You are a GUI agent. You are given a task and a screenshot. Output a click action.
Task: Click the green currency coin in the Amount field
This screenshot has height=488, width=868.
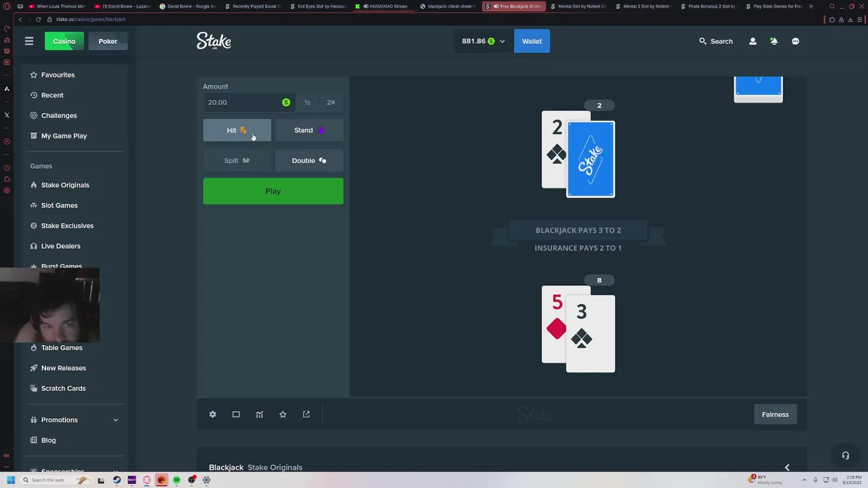(286, 102)
